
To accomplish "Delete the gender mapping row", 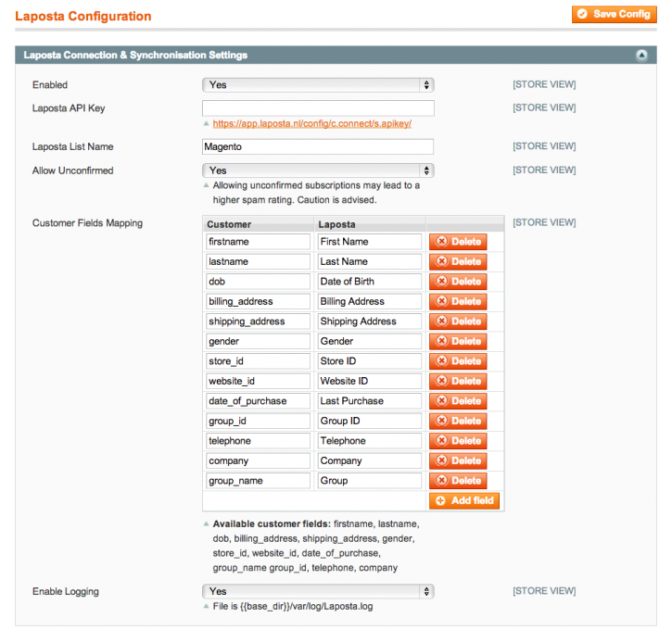I will pyautogui.click(x=458, y=341).
